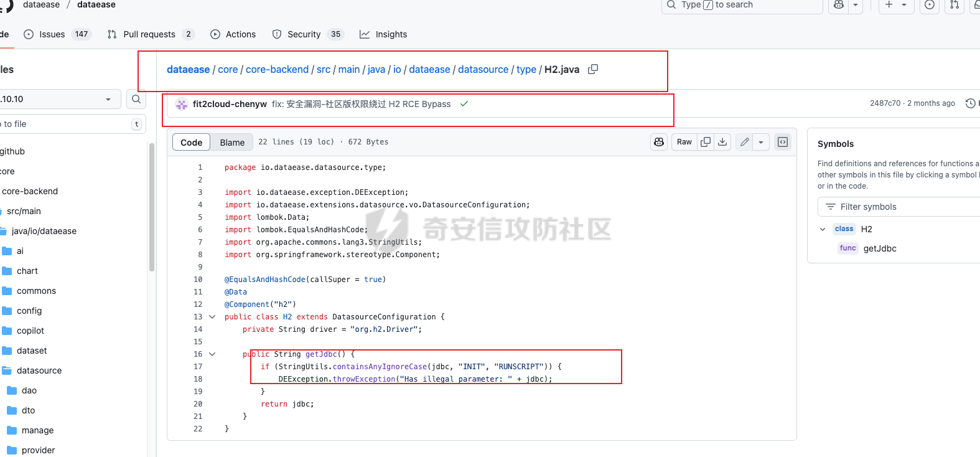View commit history clock icon
Screen dimensions: 980x457
pyautogui.click(x=970, y=103)
